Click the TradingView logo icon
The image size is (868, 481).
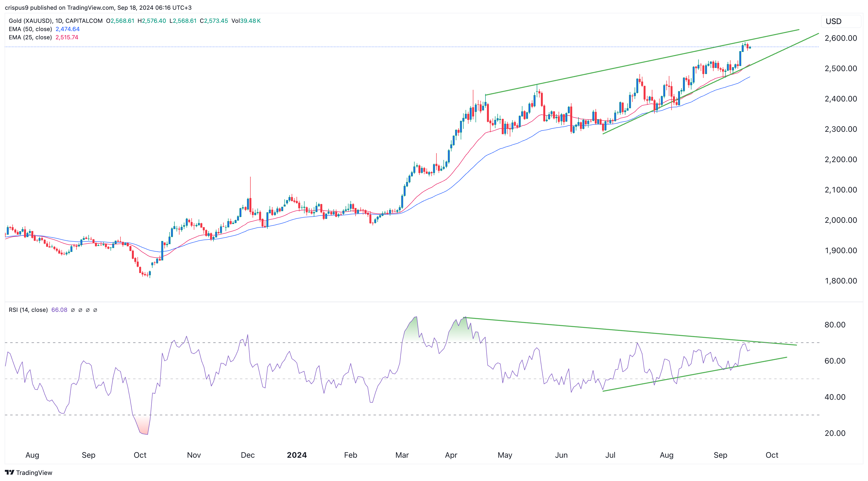9,473
